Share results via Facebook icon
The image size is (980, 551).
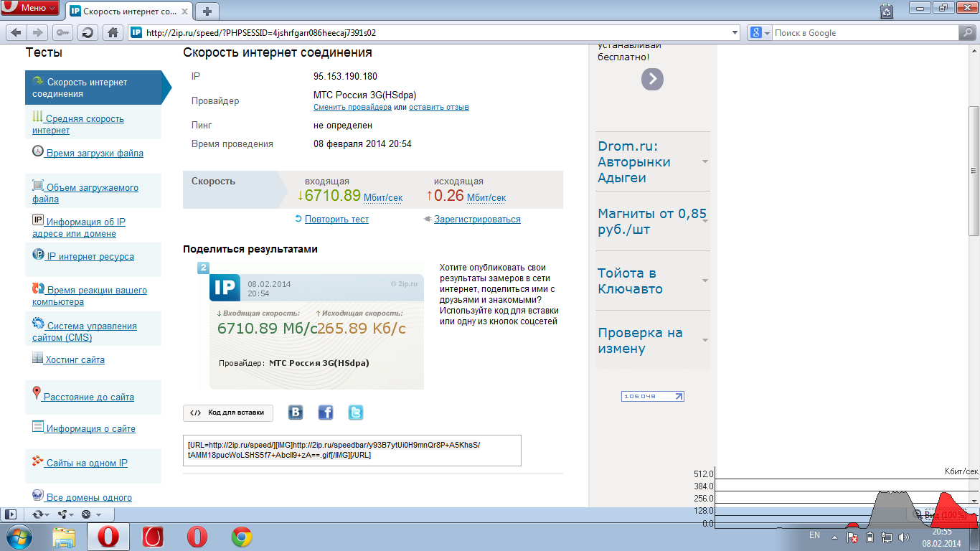326,413
